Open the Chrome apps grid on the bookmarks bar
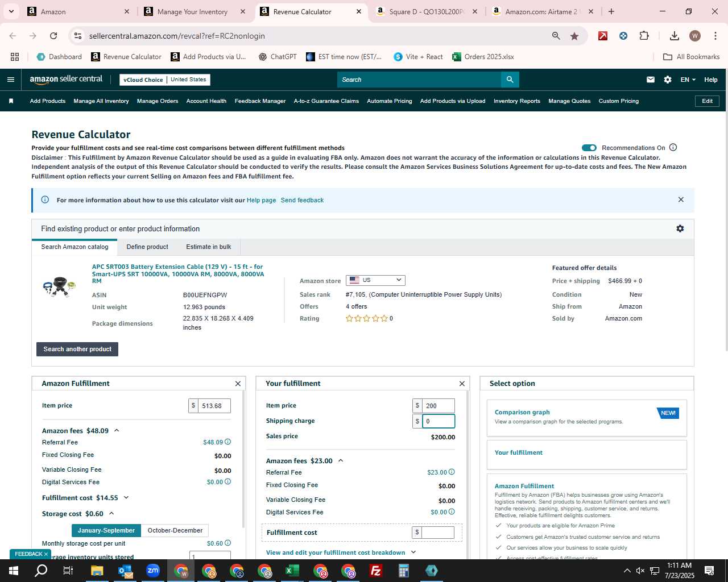Viewport: 728px width, 582px height. point(15,57)
